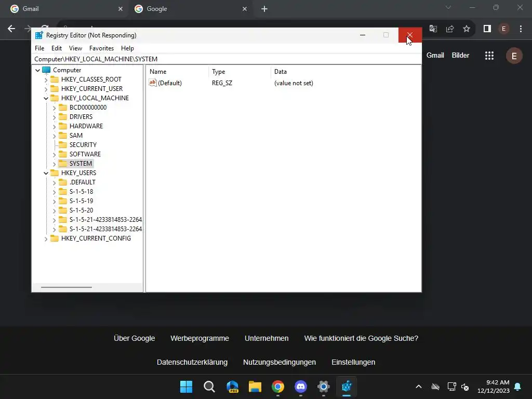Open Chrome three-dot menu
Viewport: 532px width, 399px height.
pyautogui.click(x=521, y=29)
